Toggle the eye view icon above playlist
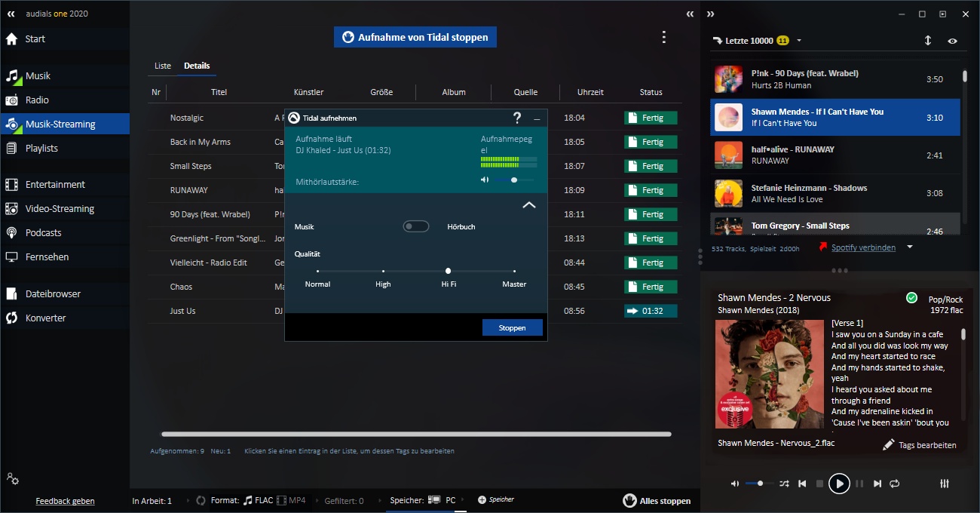 (x=953, y=41)
